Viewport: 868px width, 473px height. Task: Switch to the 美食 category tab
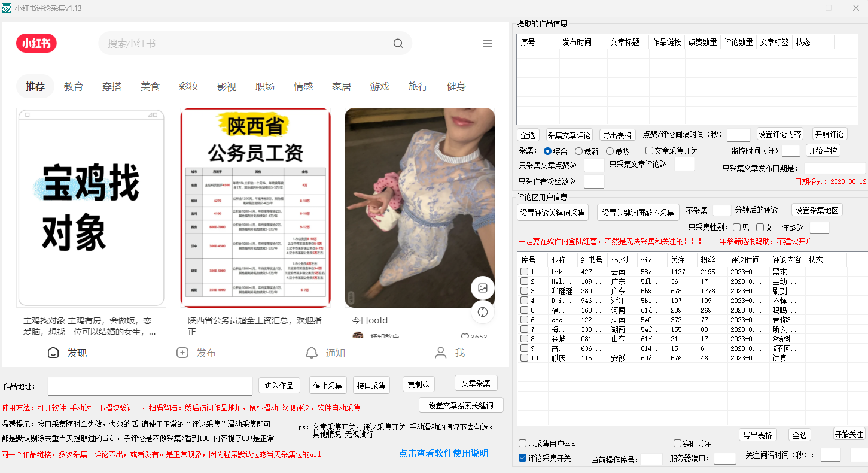pos(150,87)
